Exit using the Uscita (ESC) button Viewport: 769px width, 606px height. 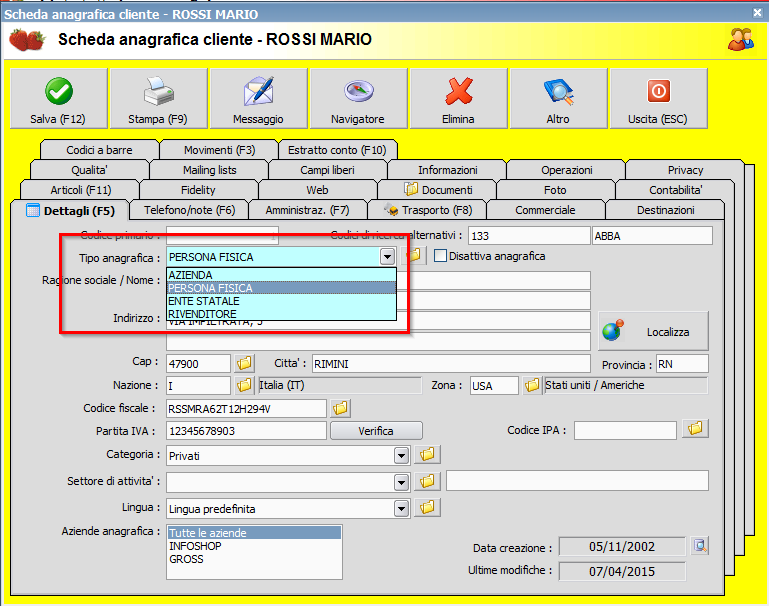pos(658,99)
